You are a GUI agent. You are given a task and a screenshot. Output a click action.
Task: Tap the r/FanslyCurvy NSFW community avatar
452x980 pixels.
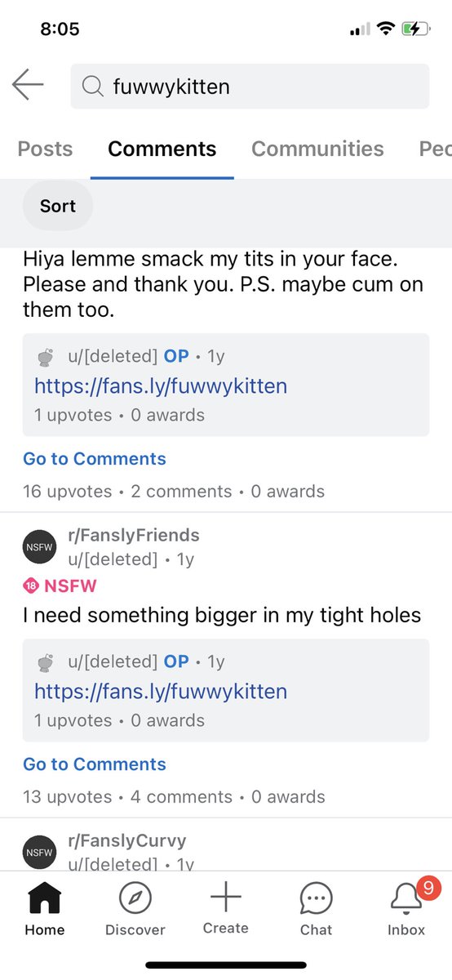point(39,852)
